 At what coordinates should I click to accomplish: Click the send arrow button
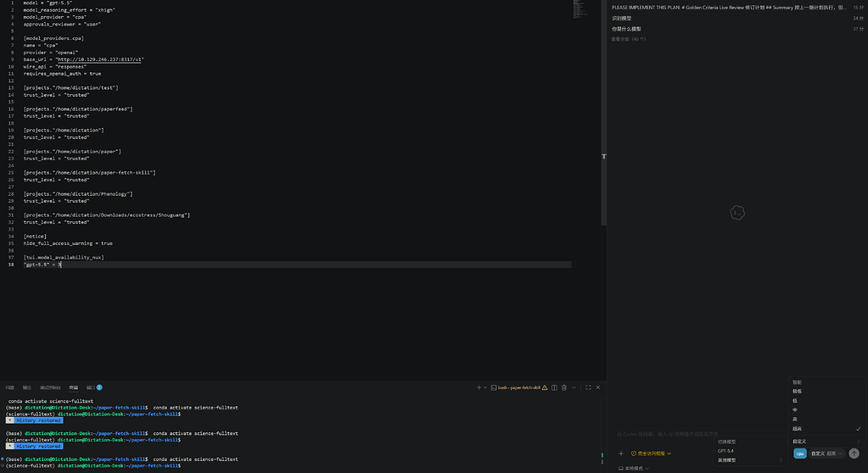pyautogui.click(x=854, y=454)
